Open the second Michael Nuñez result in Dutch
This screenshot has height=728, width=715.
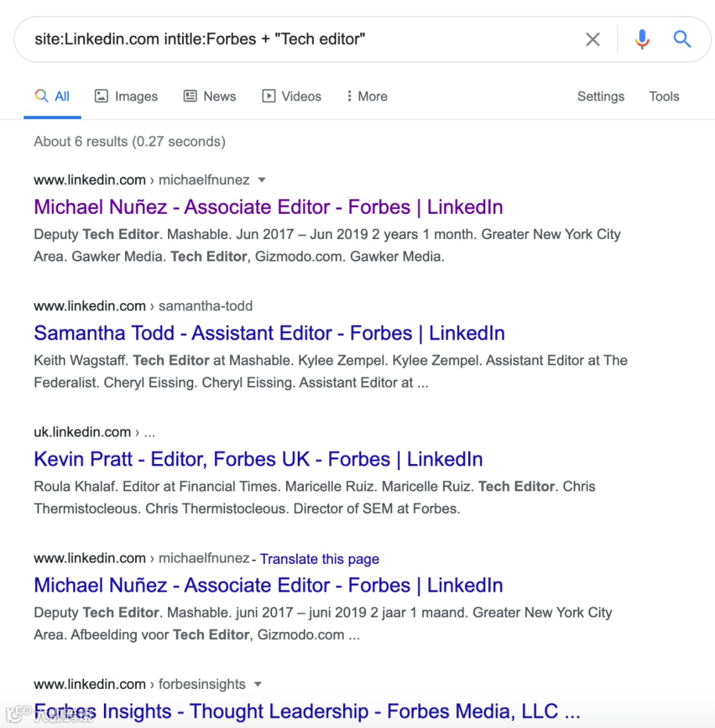(268, 586)
